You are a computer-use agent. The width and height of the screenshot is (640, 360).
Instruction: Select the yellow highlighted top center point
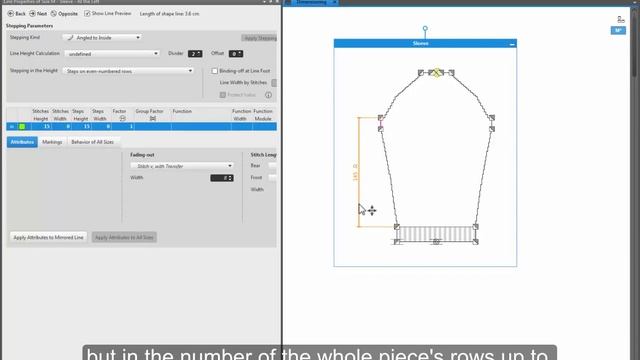point(436,73)
